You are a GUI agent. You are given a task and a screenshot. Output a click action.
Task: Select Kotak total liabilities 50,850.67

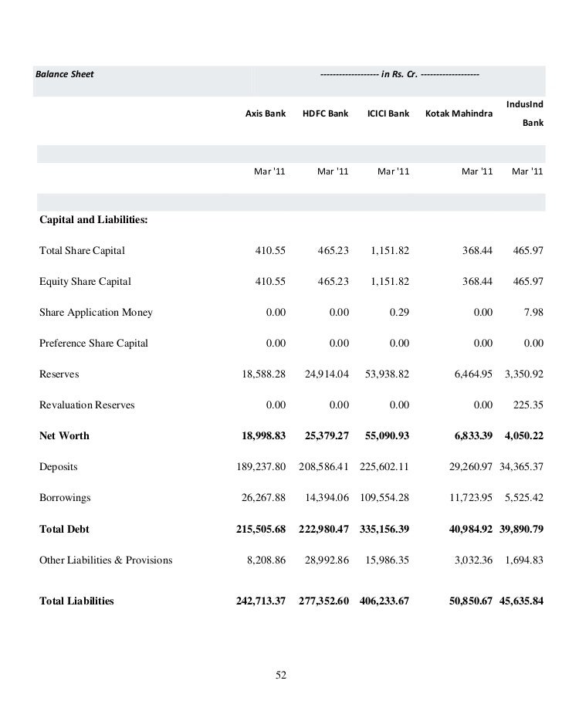pyautogui.click(x=471, y=601)
